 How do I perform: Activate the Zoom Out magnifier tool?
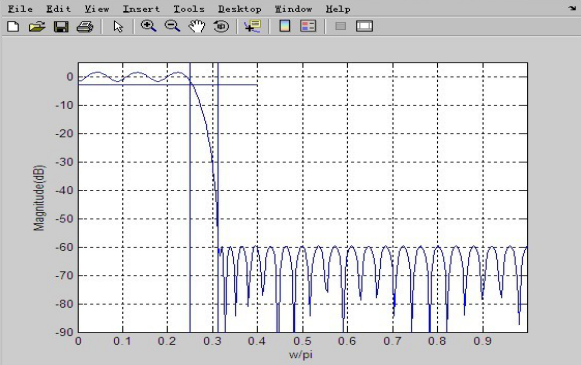click(172, 26)
